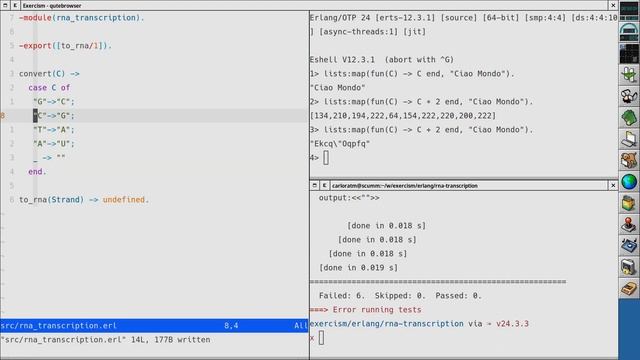Viewport: 640px width, 360px height.
Task: Click the "===> Error running tests" message
Action: pos(365,310)
